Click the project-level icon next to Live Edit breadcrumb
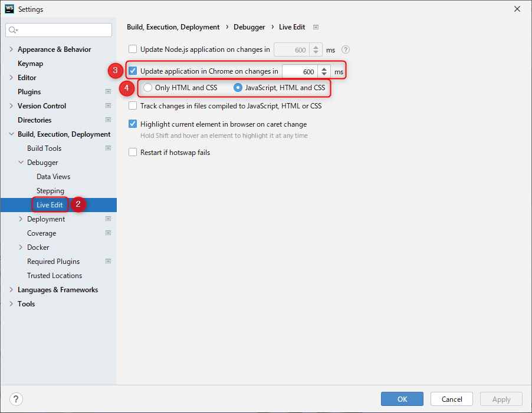This screenshot has width=532, height=413. (316, 27)
